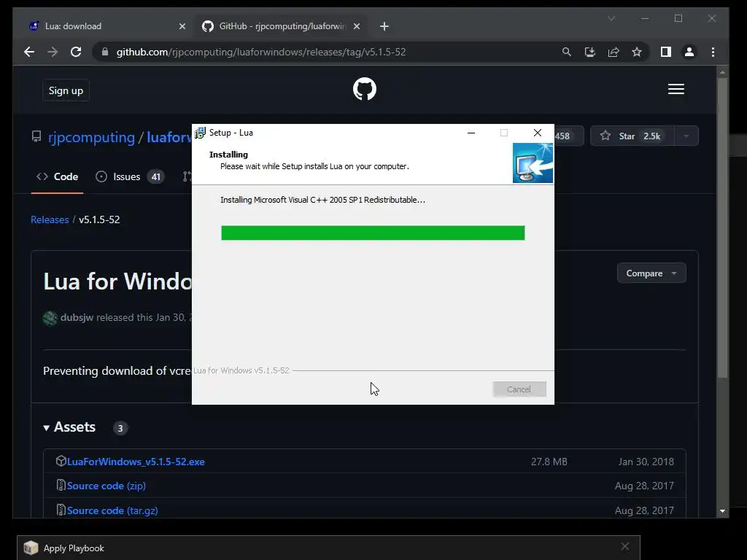Click the 27.8 MB file size text
747x560 pixels.
pyautogui.click(x=549, y=462)
